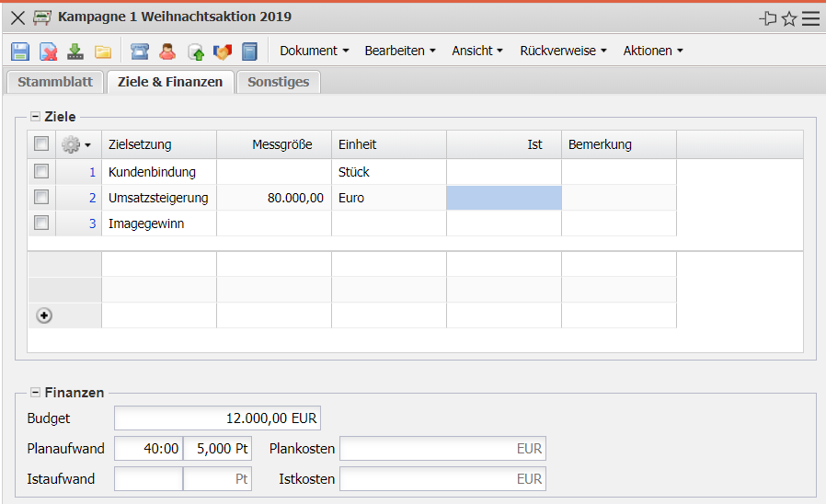Open the Dokument dropdown menu
This screenshot has width=826, height=504.
pos(315,51)
